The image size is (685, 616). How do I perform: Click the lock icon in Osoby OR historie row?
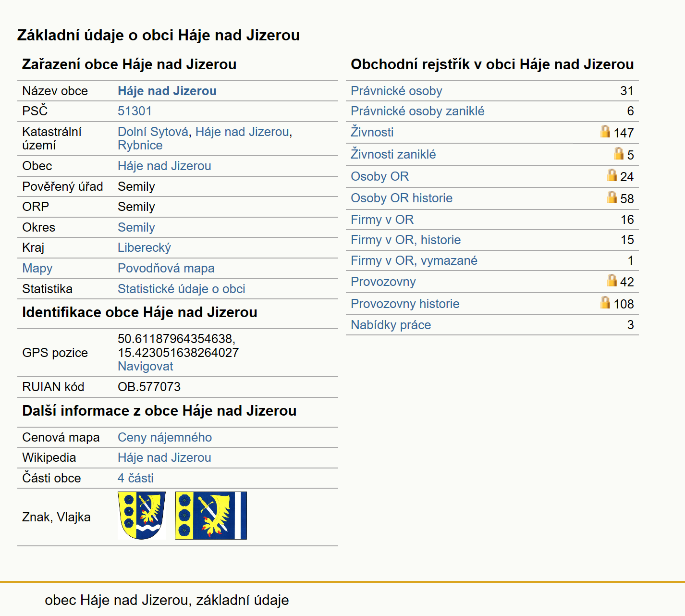[x=612, y=197]
